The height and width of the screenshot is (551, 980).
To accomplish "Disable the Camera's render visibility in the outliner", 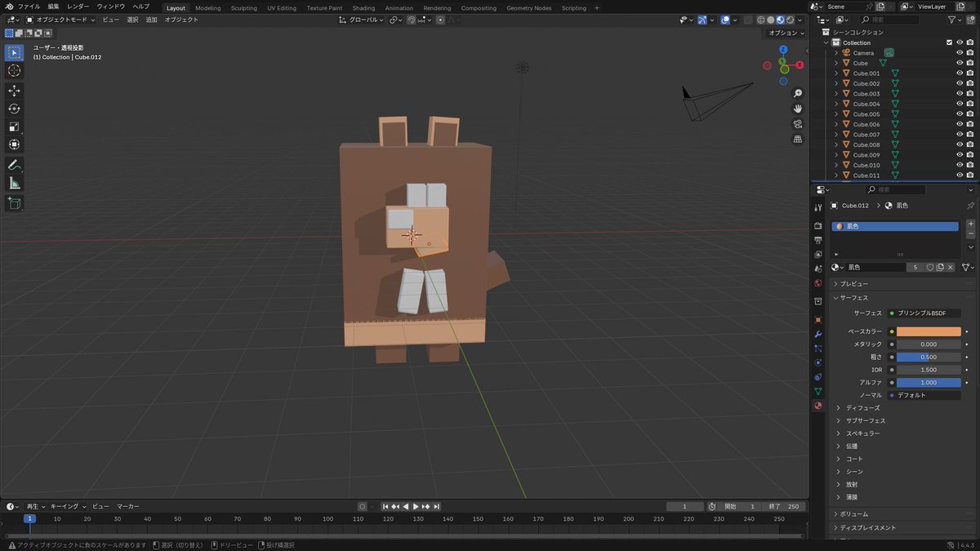I will pyautogui.click(x=969, y=52).
